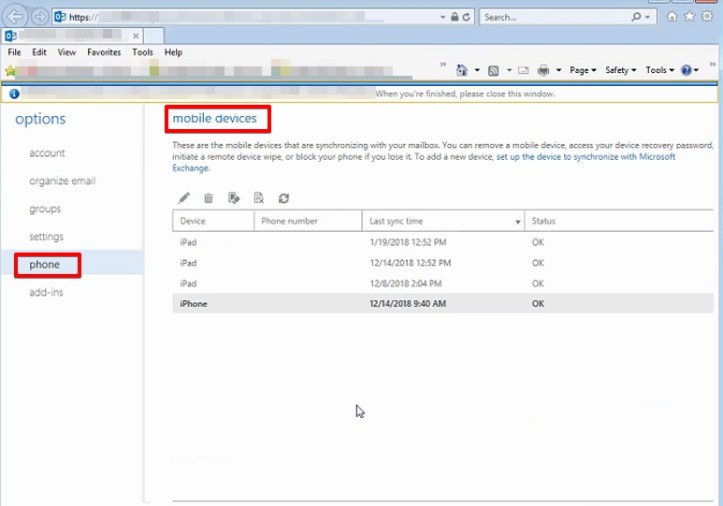Open the View menu
This screenshot has width=723, height=506.
pos(67,52)
